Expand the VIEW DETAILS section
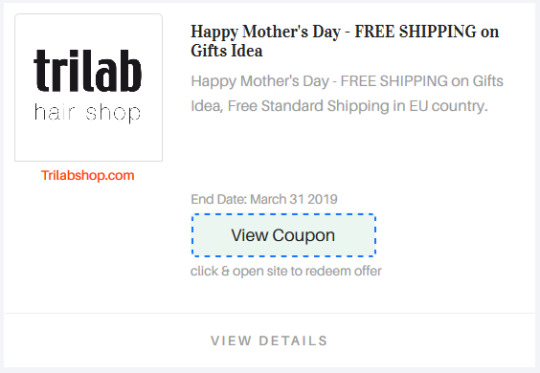 [269, 341]
